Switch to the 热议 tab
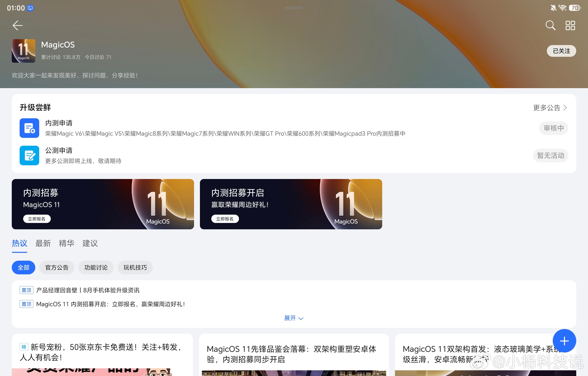This screenshot has width=588, height=376. (x=20, y=243)
